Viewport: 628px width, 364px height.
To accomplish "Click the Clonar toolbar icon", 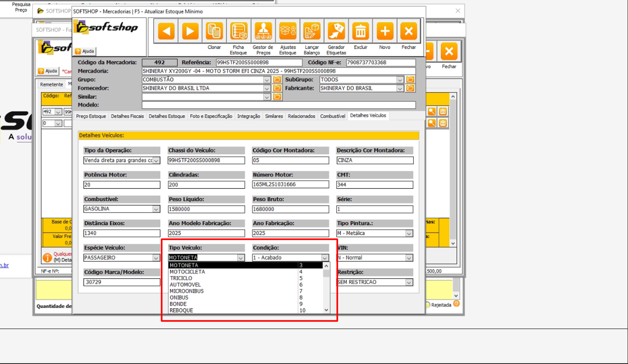I will click(x=214, y=31).
